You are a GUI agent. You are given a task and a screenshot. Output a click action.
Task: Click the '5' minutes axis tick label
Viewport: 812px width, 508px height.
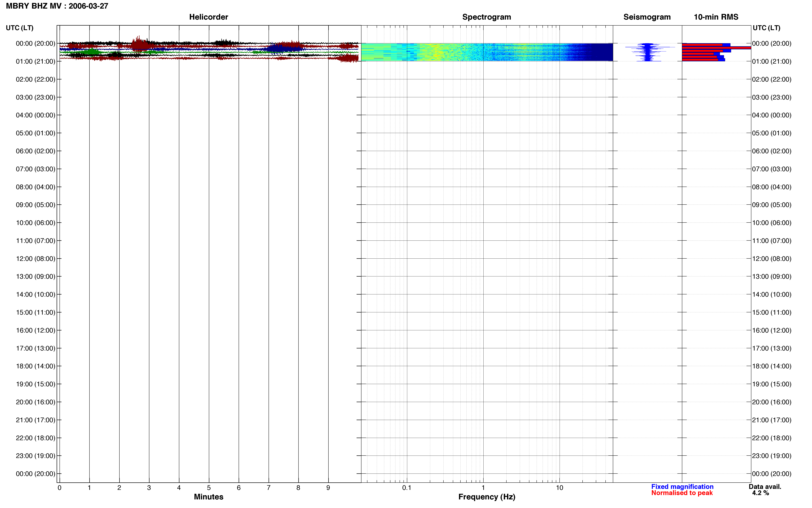coord(209,488)
